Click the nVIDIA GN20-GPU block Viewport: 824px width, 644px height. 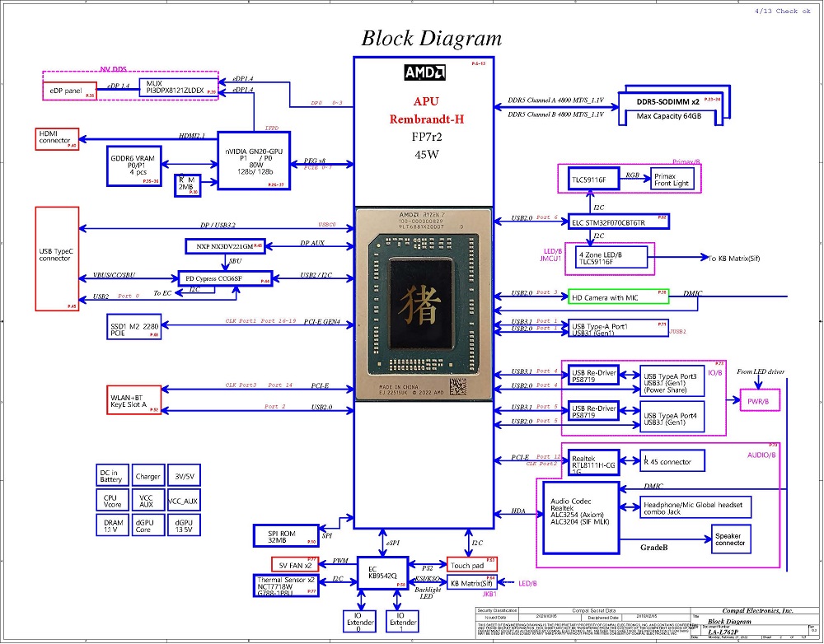pyautogui.click(x=254, y=161)
